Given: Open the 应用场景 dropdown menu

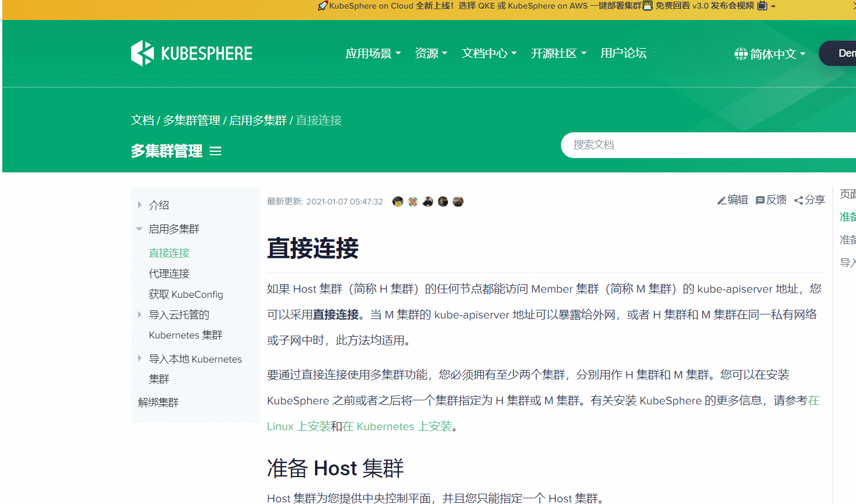Looking at the screenshot, I should [x=373, y=53].
